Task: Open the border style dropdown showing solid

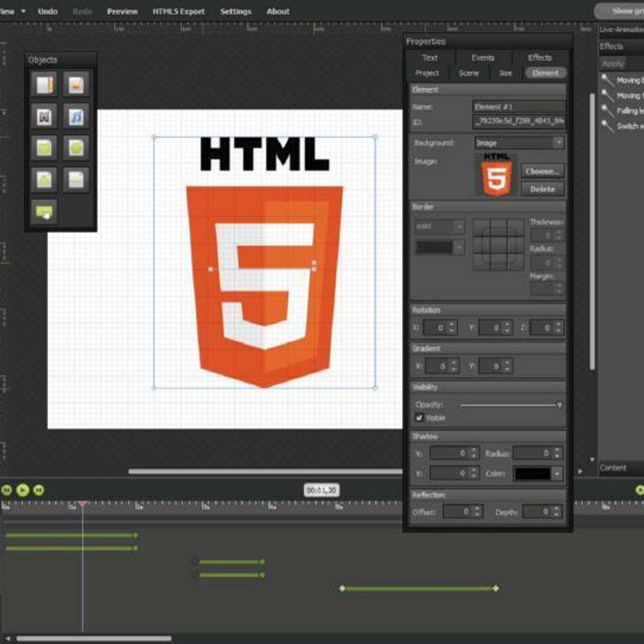Action: (x=440, y=226)
